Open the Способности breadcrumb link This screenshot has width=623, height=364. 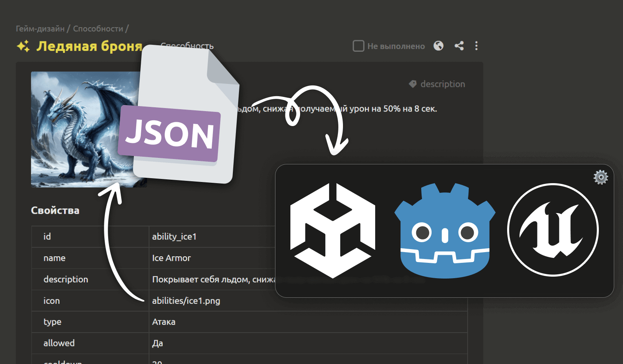pos(98,29)
